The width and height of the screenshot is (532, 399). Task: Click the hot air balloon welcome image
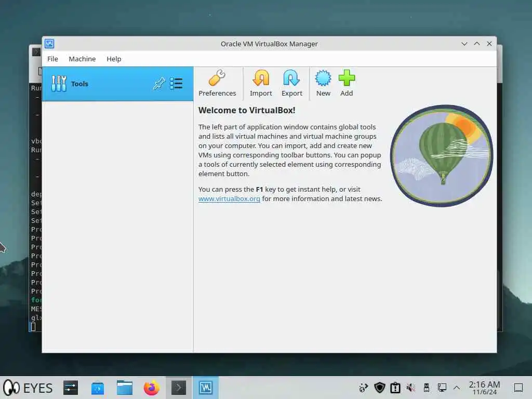point(442,156)
